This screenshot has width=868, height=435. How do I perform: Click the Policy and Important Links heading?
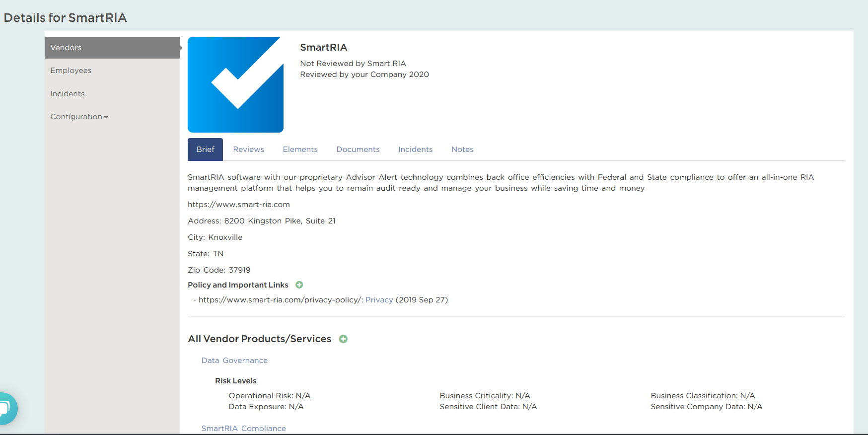[x=238, y=285]
